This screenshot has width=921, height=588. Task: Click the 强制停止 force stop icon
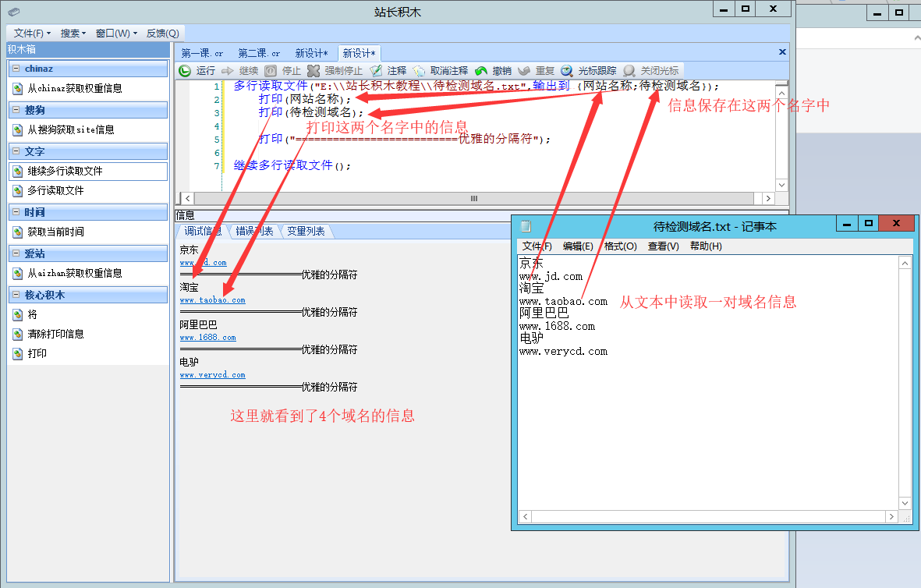(313, 71)
